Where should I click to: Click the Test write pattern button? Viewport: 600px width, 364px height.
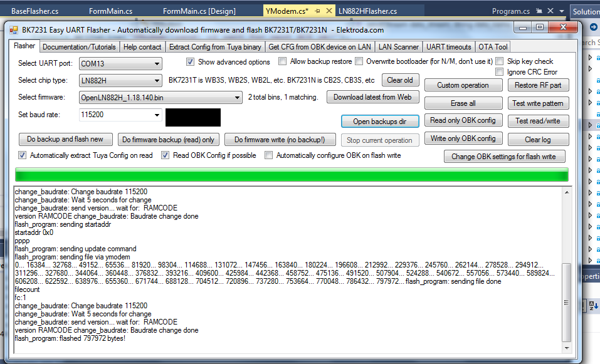(x=538, y=103)
